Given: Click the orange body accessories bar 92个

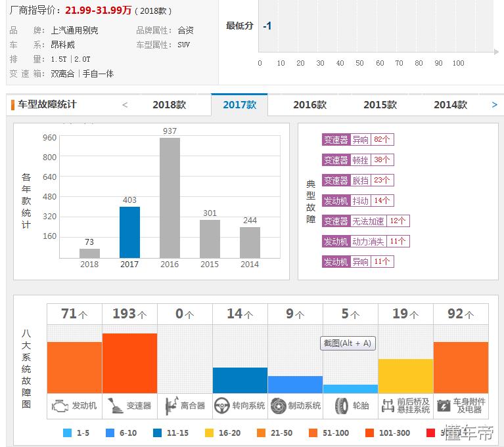Looking at the screenshot, I should click(x=461, y=368).
